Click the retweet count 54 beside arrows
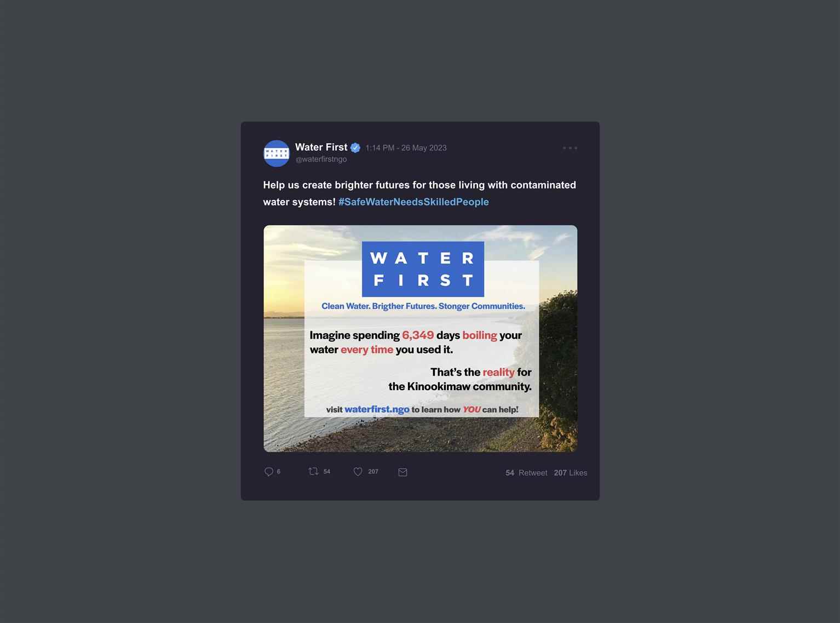 coord(327,472)
